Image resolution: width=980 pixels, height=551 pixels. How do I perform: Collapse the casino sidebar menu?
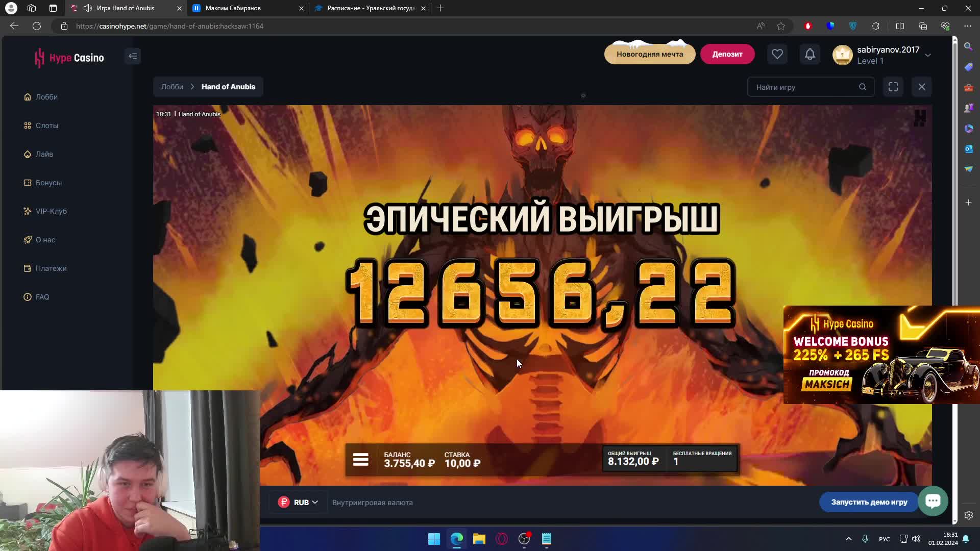point(133,56)
